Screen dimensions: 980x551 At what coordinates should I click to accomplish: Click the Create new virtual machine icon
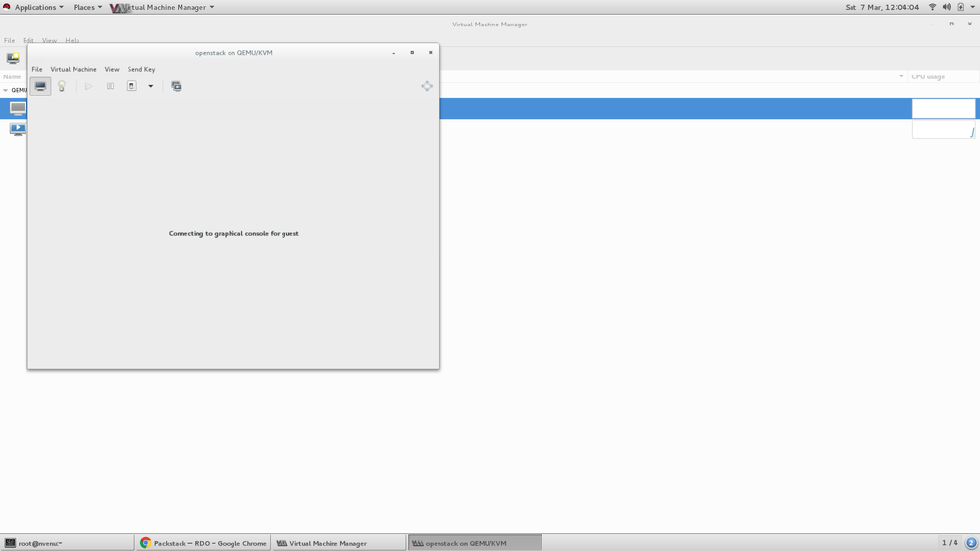coord(13,59)
